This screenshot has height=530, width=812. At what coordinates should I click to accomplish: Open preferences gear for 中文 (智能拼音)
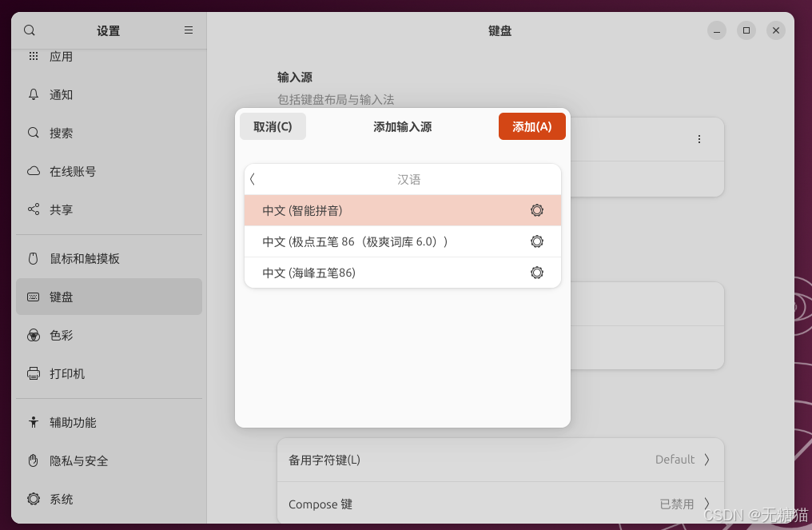(x=537, y=210)
